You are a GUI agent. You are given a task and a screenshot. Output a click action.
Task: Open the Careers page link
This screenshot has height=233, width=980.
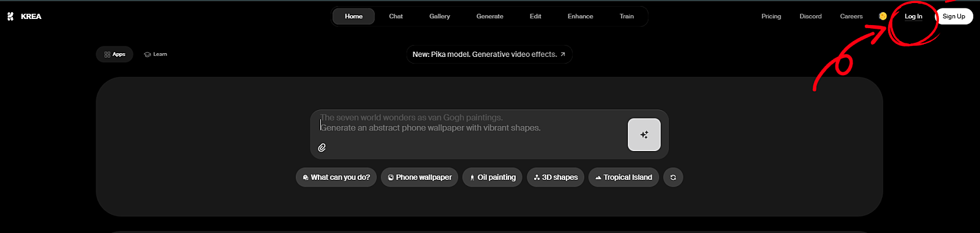click(851, 17)
